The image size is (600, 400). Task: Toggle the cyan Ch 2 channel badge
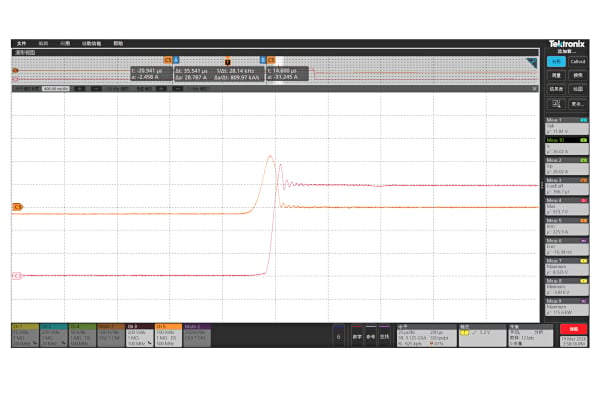click(x=54, y=335)
